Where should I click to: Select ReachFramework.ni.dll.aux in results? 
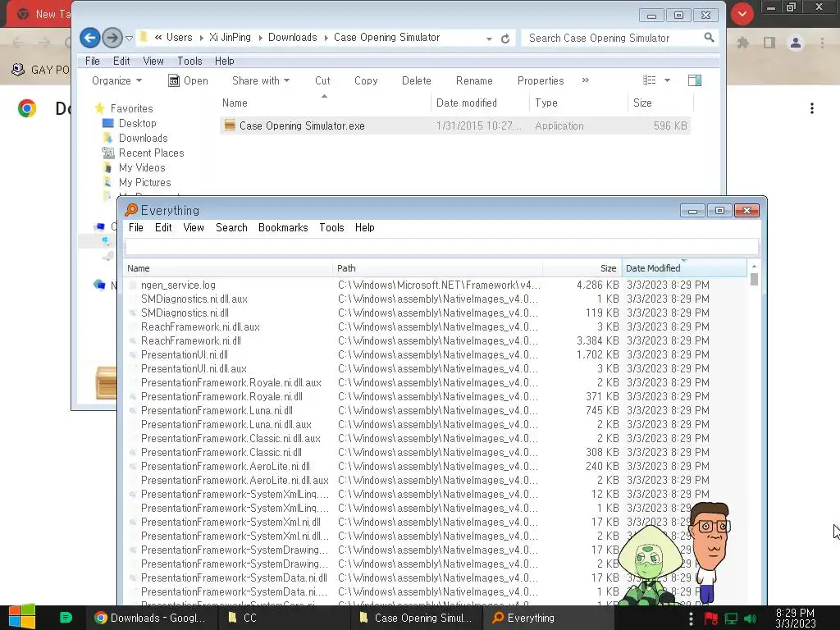click(200, 326)
